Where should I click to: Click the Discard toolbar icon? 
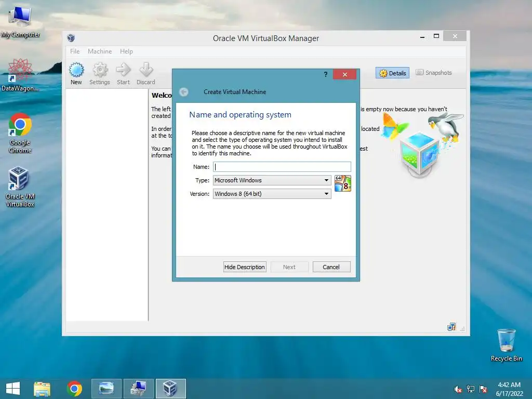(146, 73)
